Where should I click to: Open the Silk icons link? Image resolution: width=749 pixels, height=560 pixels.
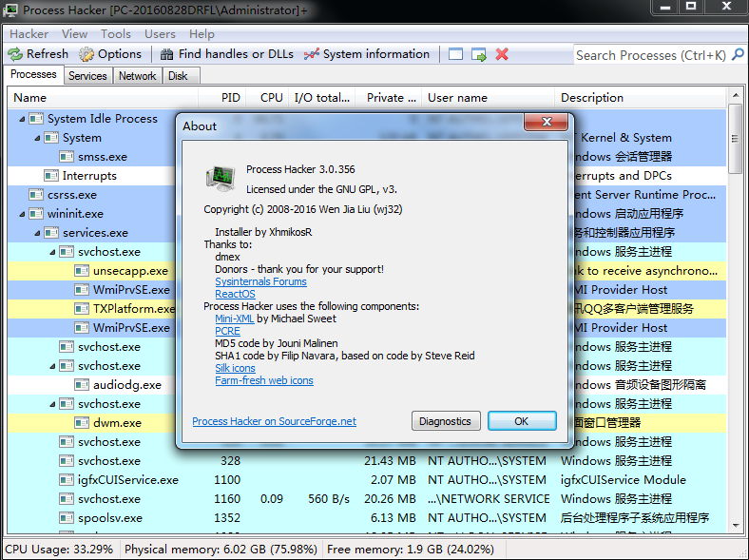(x=235, y=368)
